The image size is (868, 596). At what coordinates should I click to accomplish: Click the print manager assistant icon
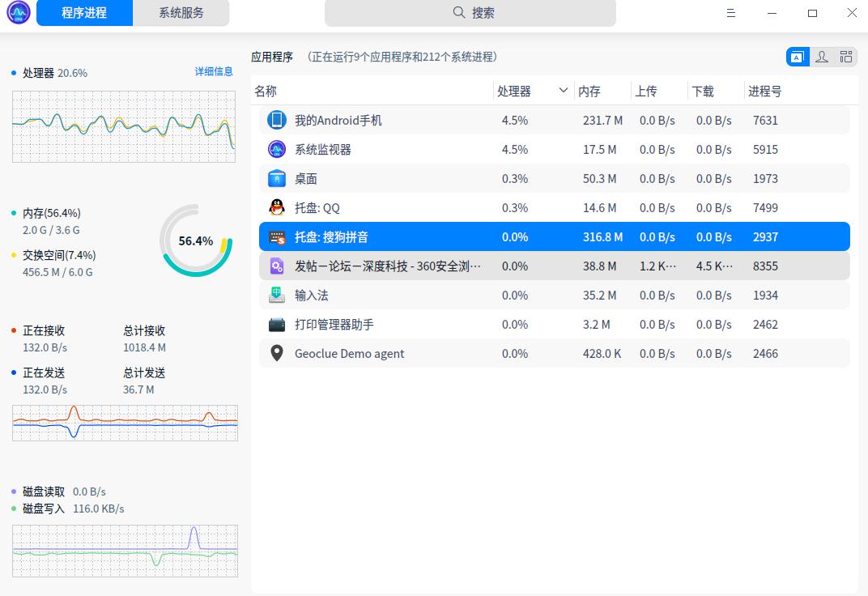[x=277, y=324]
